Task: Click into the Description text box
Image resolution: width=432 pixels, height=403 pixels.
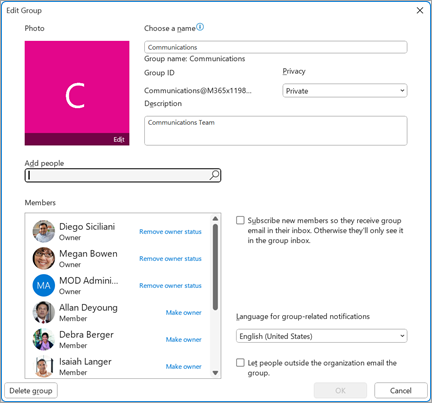Action: point(276,131)
